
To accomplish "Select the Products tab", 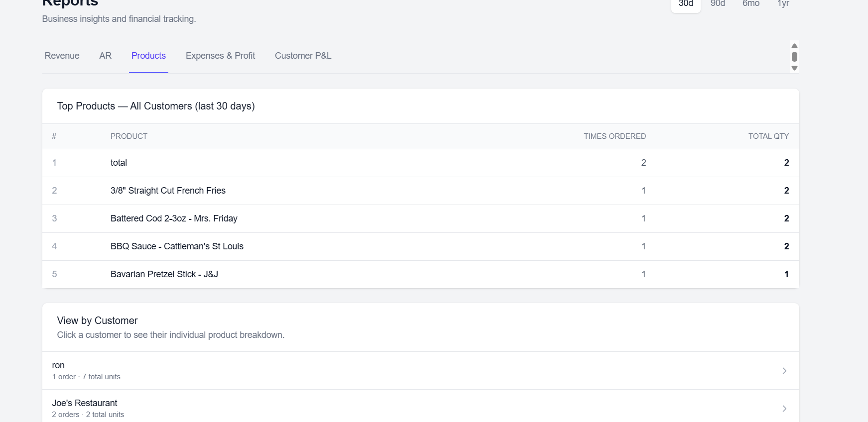I will (x=148, y=56).
